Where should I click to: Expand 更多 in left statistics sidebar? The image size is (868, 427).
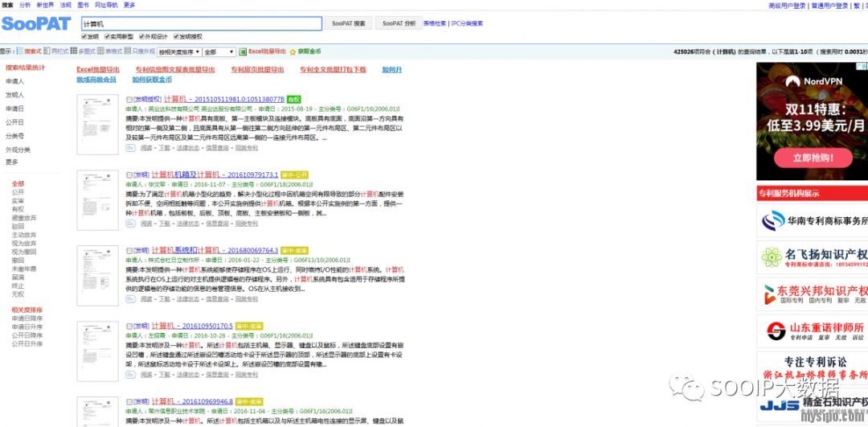pos(12,162)
